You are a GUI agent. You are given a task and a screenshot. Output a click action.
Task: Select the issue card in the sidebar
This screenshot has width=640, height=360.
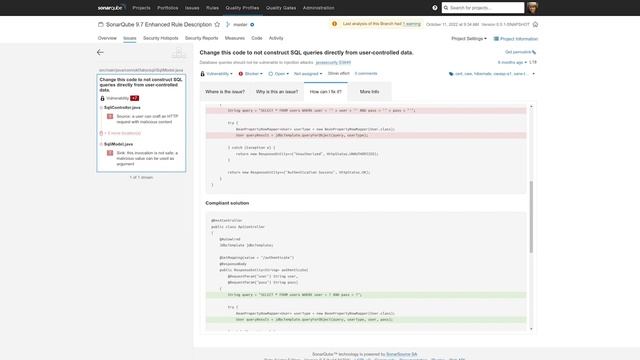point(141,123)
